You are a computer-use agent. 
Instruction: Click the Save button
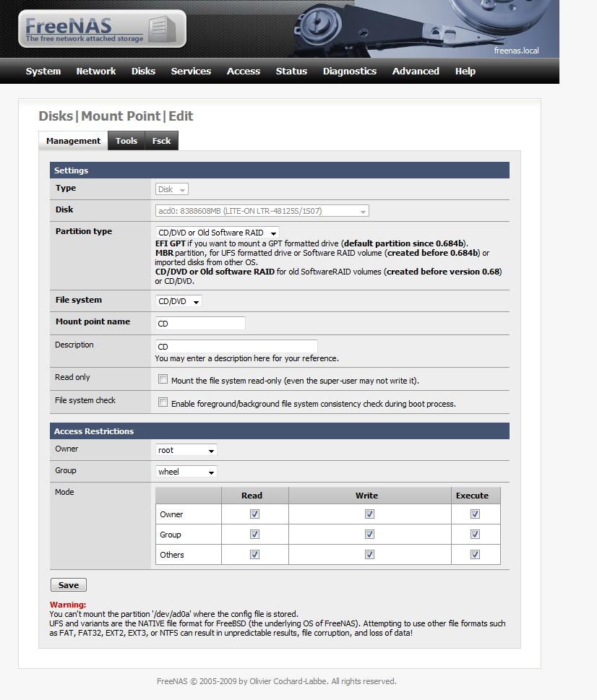tap(69, 585)
